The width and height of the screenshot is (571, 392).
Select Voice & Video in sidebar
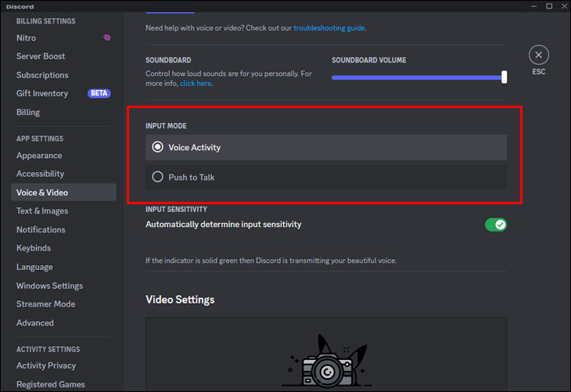click(63, 192)
